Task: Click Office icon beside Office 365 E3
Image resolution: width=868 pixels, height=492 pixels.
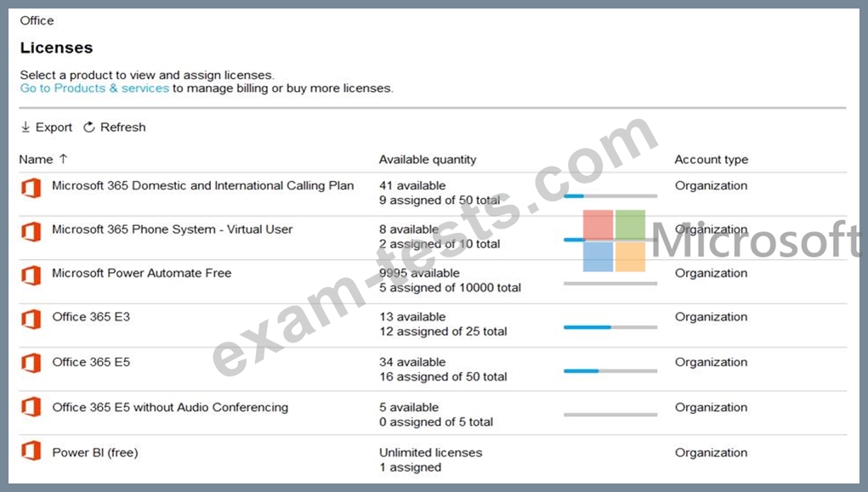Action: 31,319
